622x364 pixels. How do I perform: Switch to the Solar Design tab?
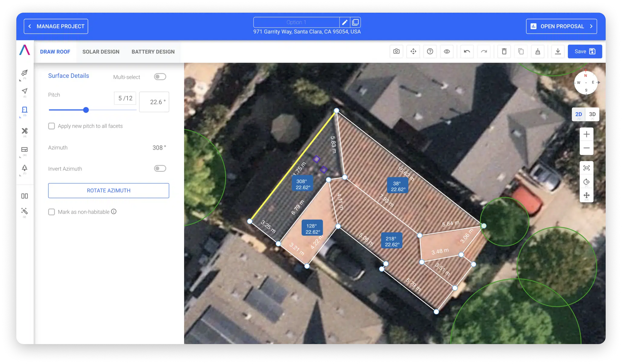(x=101, y=52)
